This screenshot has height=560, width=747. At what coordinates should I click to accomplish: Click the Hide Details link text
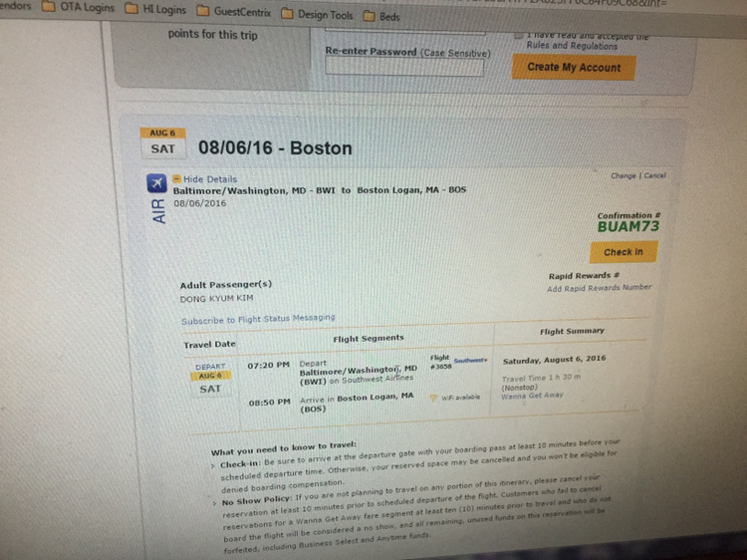pyautogui.click(x=210, y=179)
